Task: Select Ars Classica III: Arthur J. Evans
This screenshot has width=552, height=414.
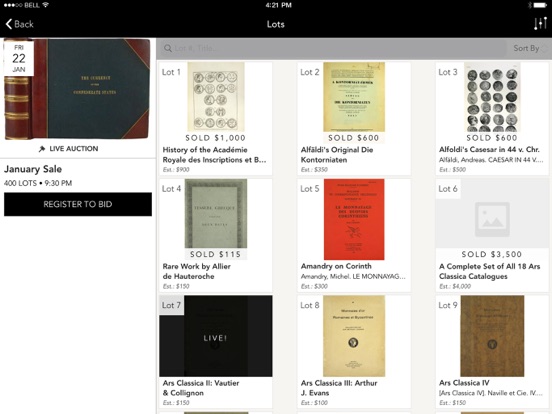Action: (x=339, y=388)
